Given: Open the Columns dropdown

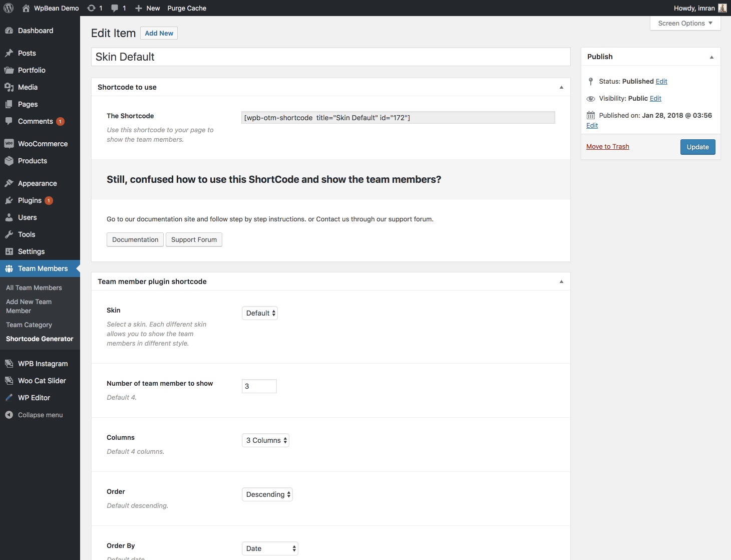Looking at the screenshot, I should 265,440.
